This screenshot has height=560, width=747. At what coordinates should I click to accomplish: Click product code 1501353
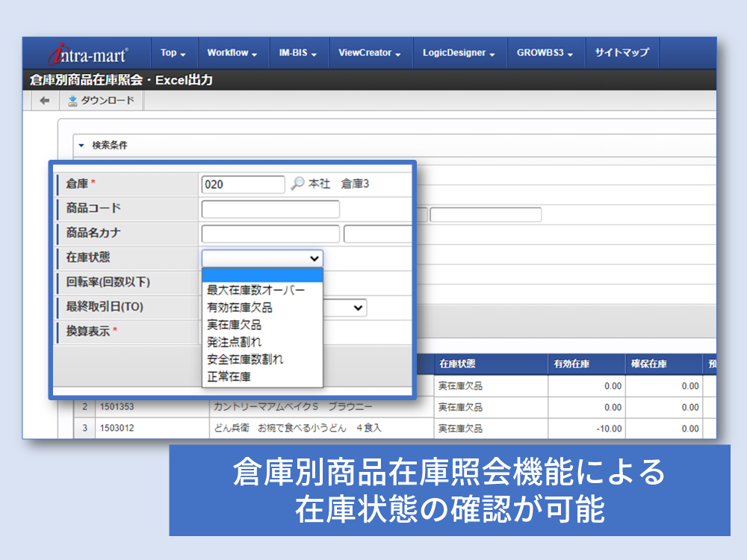coord(117,407)
